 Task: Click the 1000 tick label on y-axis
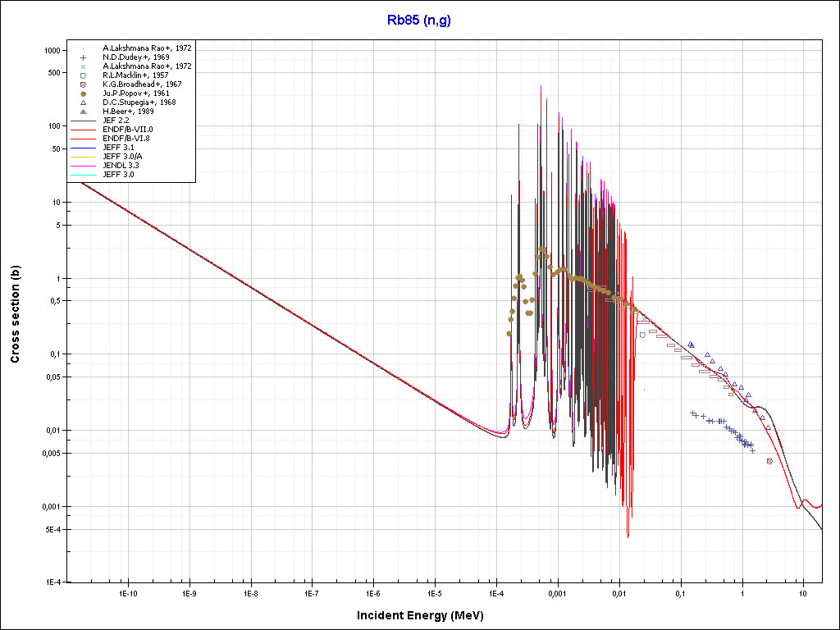[53, 50]
